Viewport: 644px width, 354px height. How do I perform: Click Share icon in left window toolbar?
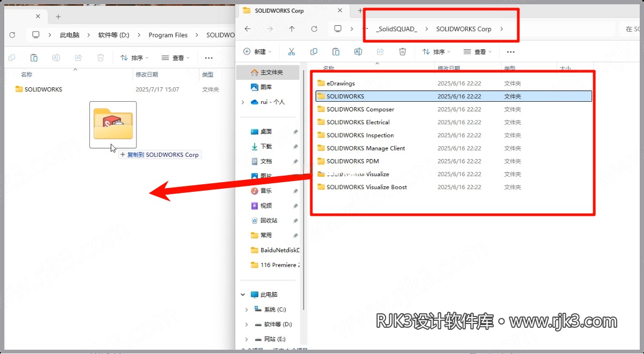[78, 58]
